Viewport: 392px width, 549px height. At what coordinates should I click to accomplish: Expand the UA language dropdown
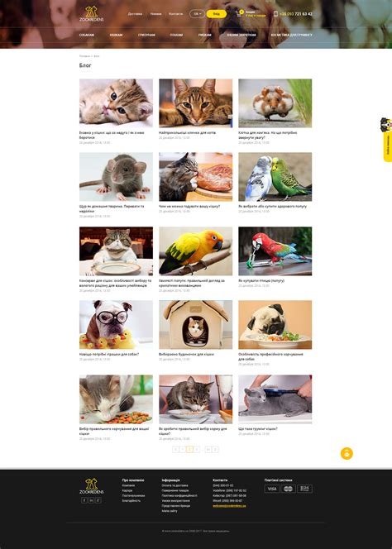(197, 14)
